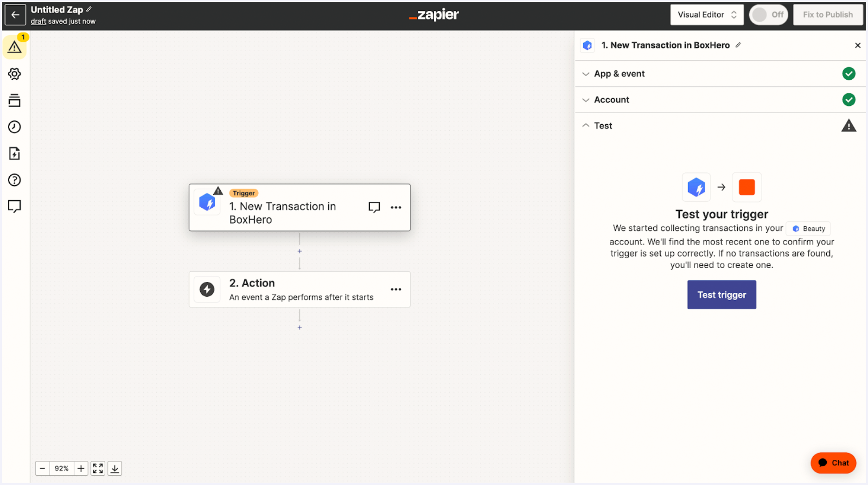Open the Visual Editor mode dropdown
Image resolution: width=868 pixels, height=485 pixels.
click(x=707, y=14)
